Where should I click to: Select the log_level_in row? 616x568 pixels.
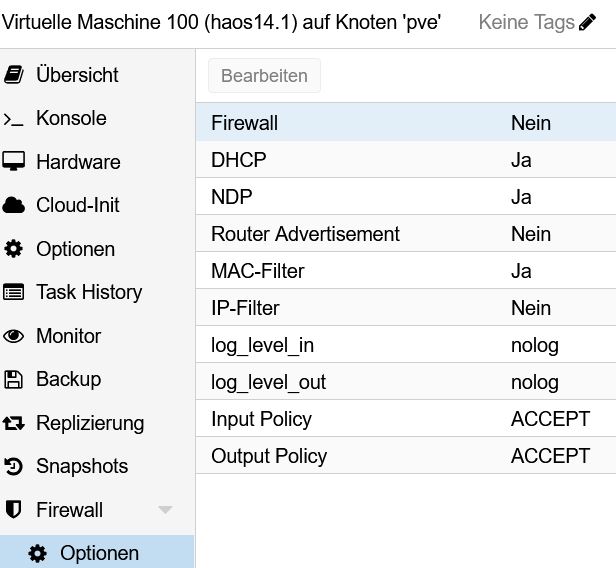pos(406,345)
